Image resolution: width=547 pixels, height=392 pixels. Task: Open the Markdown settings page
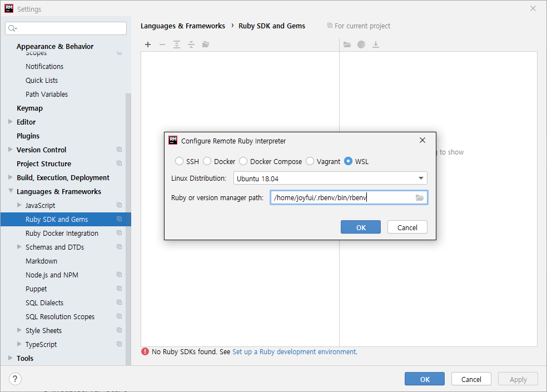(41, 261)
